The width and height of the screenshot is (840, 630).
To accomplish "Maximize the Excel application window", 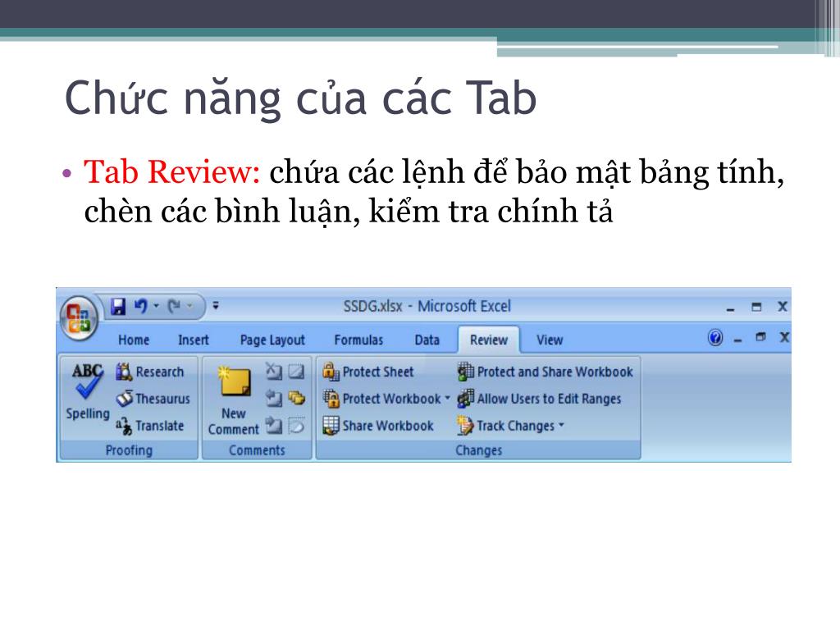I will (756, 307).
